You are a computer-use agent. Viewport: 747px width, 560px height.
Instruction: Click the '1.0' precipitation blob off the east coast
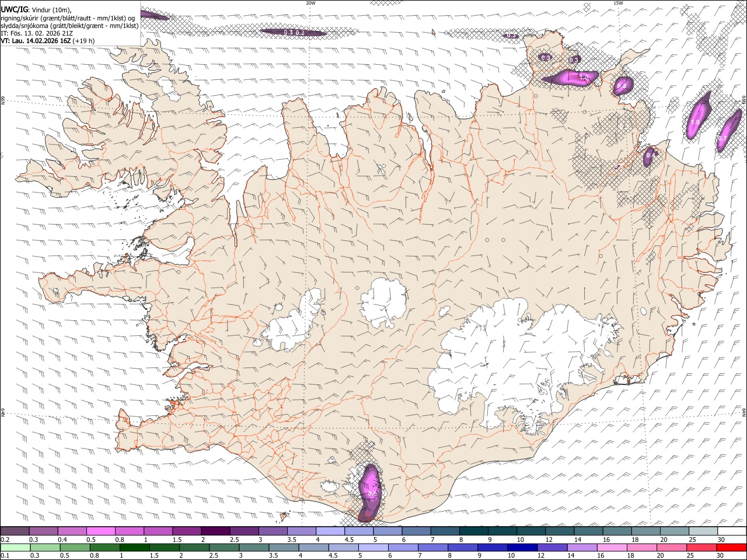[x=697, y=116]
